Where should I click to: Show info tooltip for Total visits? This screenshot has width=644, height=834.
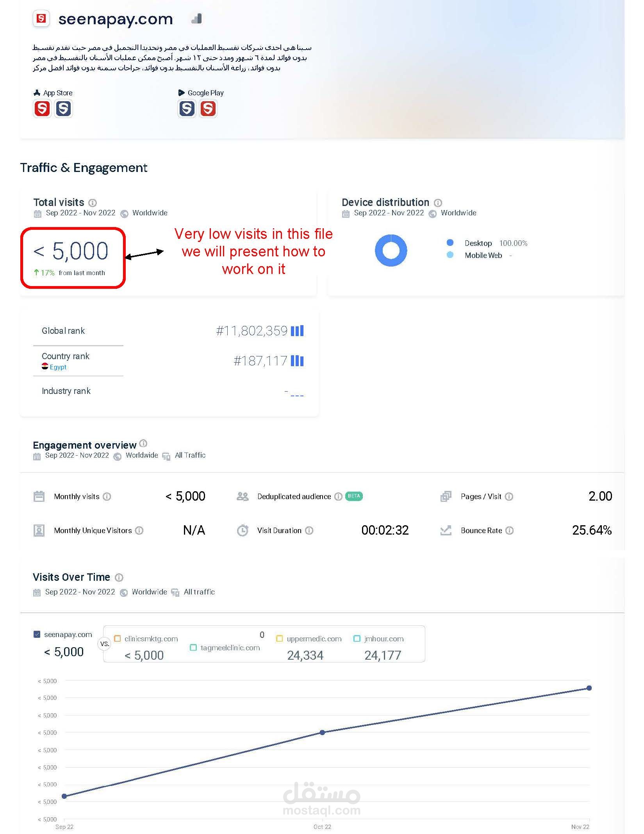click(x=93, y=203)
